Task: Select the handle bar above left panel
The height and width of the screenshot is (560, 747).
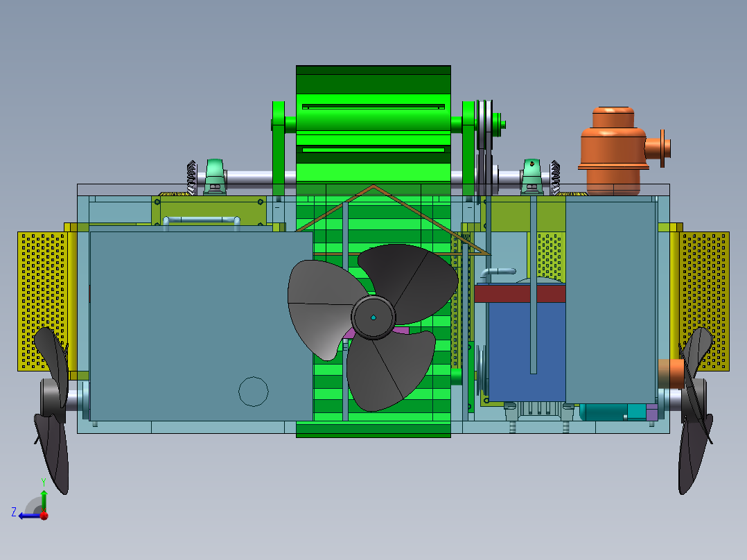Action: coord(202,221)
